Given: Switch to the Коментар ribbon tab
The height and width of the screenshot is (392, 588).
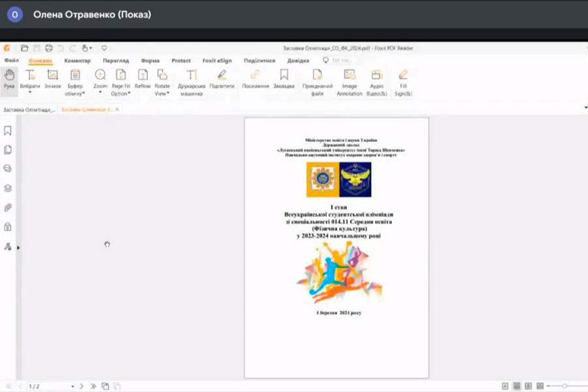Looking at the screenshot, I should [77, 60].
